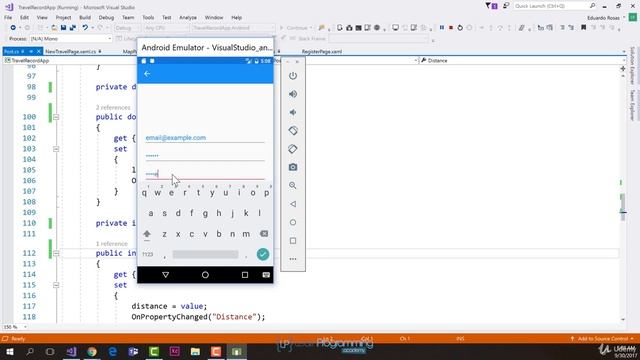
Task: Tap the Android home navigation circle
Action: click(205, 275)
